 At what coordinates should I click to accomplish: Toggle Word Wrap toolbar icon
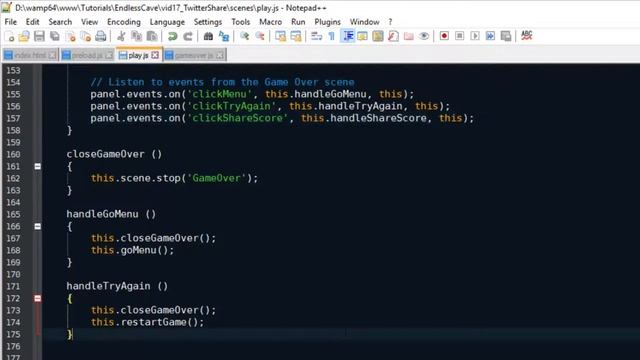(316, 36)
